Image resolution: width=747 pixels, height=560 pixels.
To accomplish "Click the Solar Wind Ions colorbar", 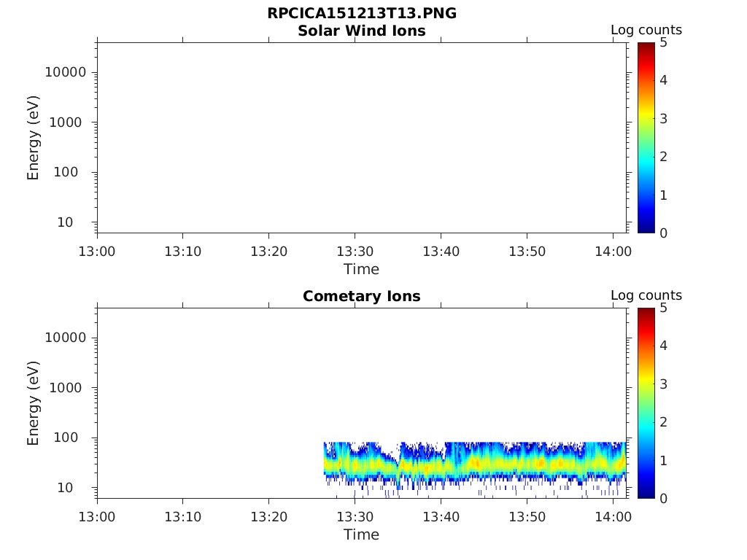I will click(646, 138).
